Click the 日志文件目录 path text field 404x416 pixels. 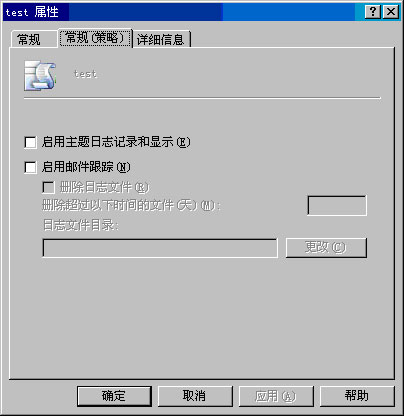coord(160,248)
